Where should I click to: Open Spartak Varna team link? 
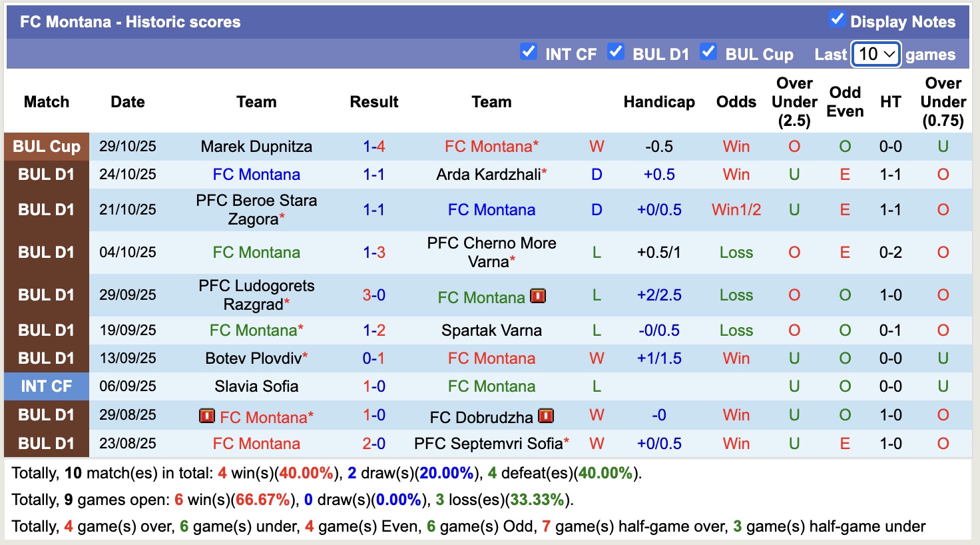pyautogui.click(x=491, y=330)
